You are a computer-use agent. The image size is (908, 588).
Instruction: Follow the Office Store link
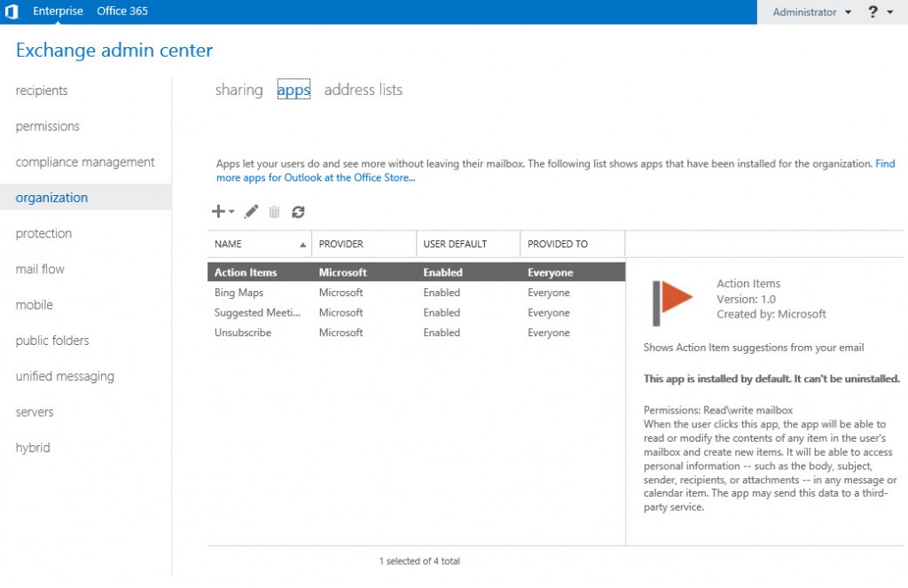click(316, 178)
